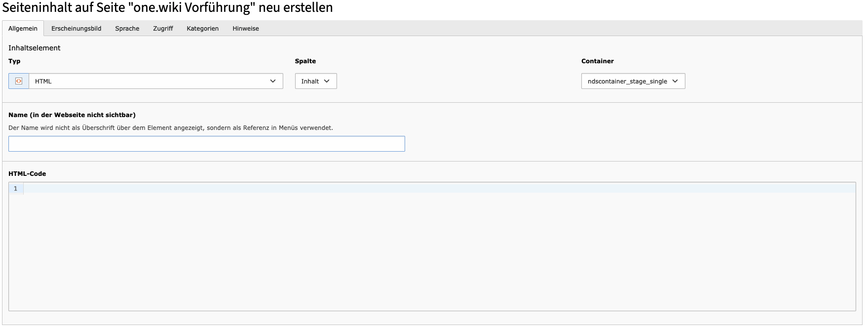
Task: Switch to the Erscheinungsbild tab
Action: (x=76, y=28)
